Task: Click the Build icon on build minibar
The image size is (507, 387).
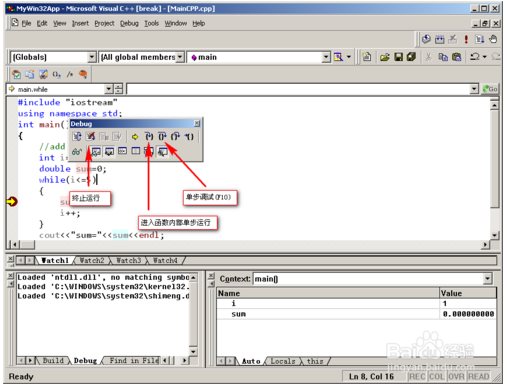Action: click(440, 39)
